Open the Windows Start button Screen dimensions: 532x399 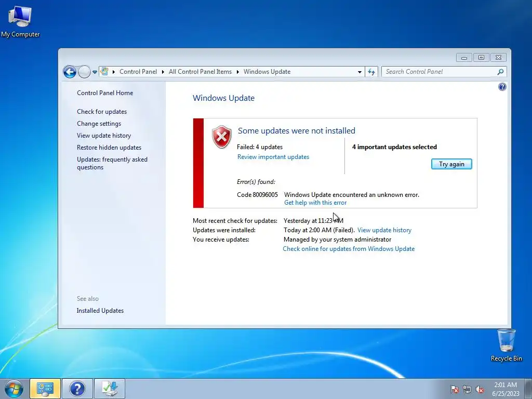coord(14,389)
